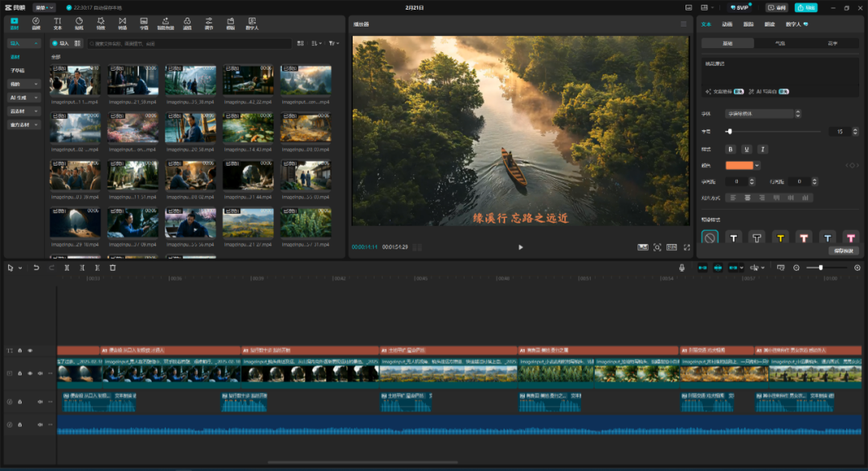The height and width of the screenshot is (471, 868).
Task: Open the filter dropdown in media panel
Action: click(x=334, y=43)
